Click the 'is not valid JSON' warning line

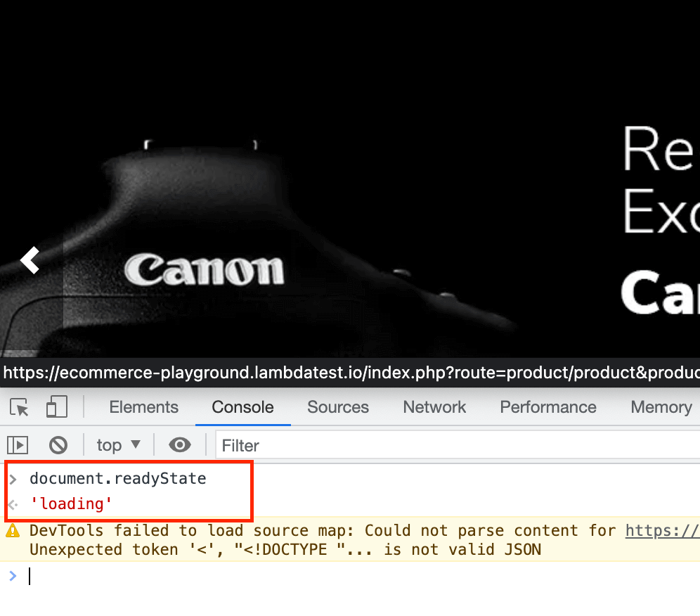285,549
